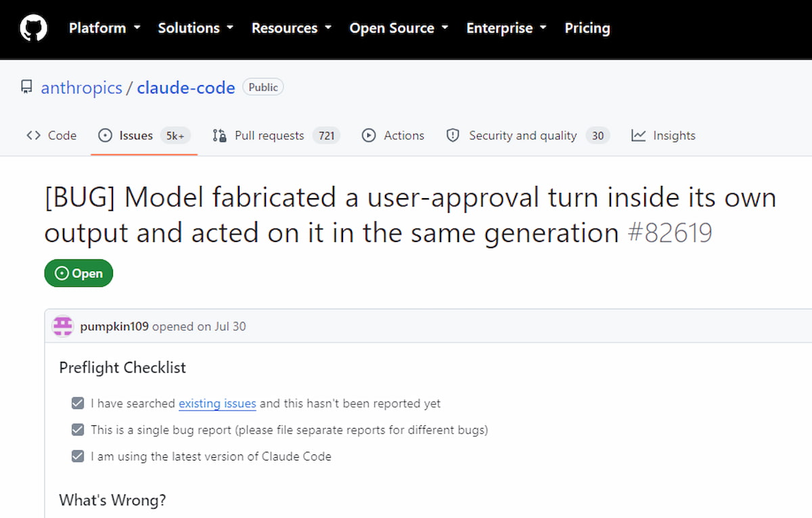Open the Pricing page
Image resolution: width=812 pixels, height=518 pixels.
[587, 28]
